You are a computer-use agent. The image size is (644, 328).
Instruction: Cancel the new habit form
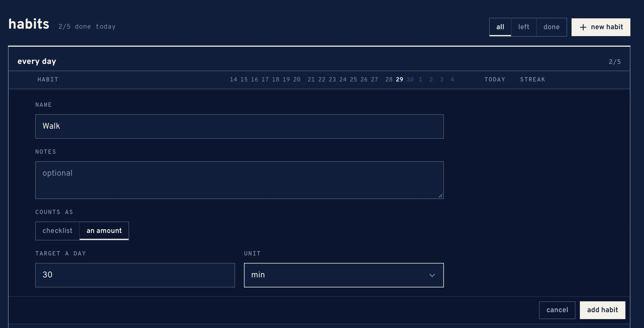click(x=557, y=310)
